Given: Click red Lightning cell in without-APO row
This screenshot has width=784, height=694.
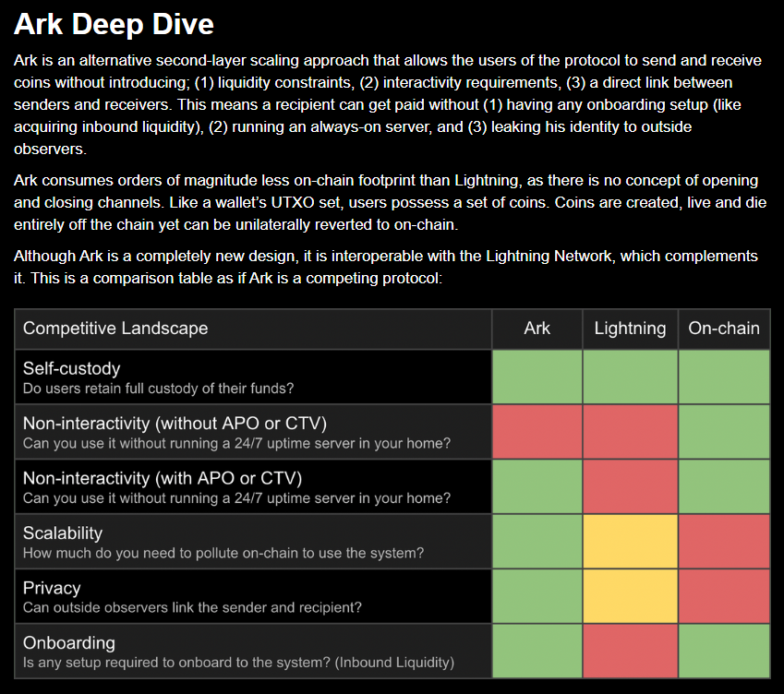Looking at the screenshot, I should [630, 432].
